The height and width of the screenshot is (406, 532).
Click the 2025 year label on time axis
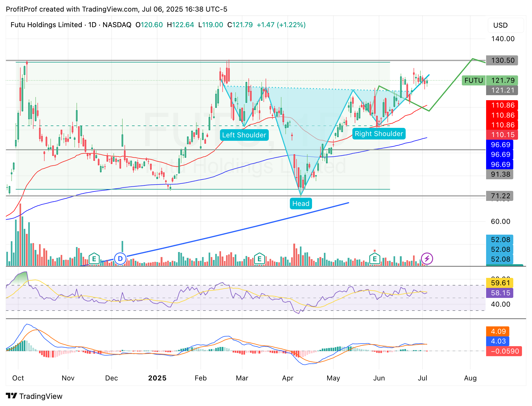pos(157,378)
